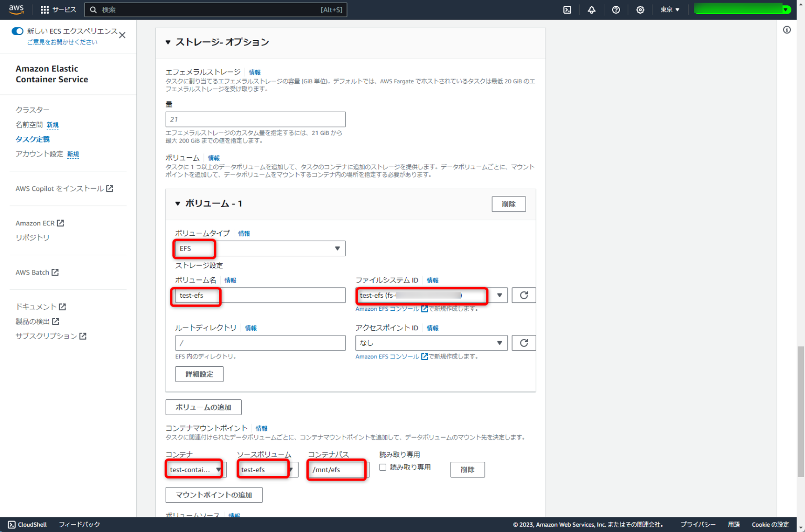Image resolution: width=805 pixels, height=532 pixels.
Task: Open the サービス (Services) grid menu
Action: [x=59, y=9]
